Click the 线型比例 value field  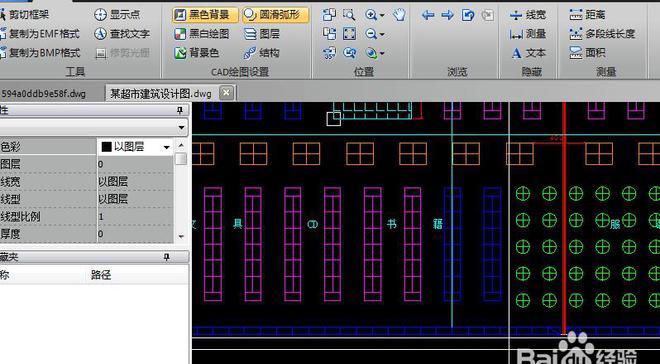(135, 217)
